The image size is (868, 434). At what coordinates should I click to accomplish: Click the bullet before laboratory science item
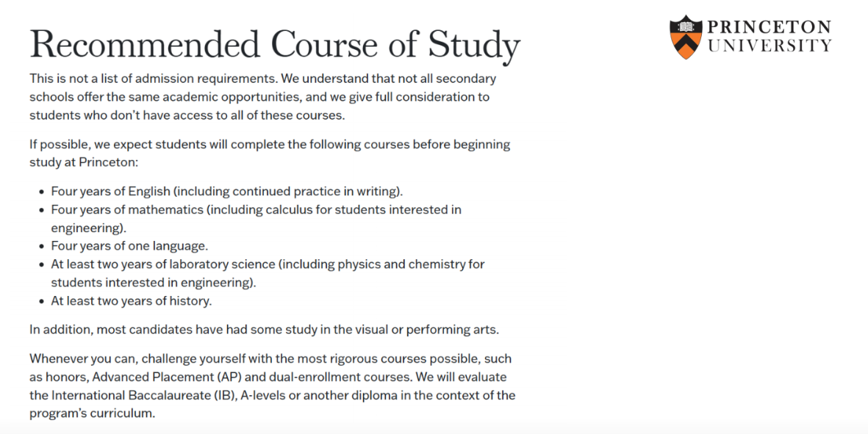[41, 265]
